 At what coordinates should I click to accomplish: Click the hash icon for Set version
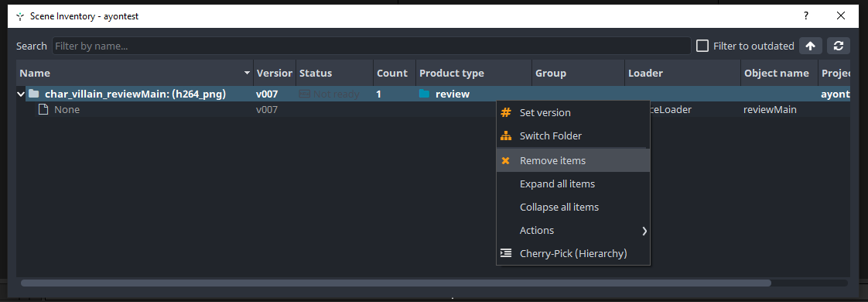(505, 112)
